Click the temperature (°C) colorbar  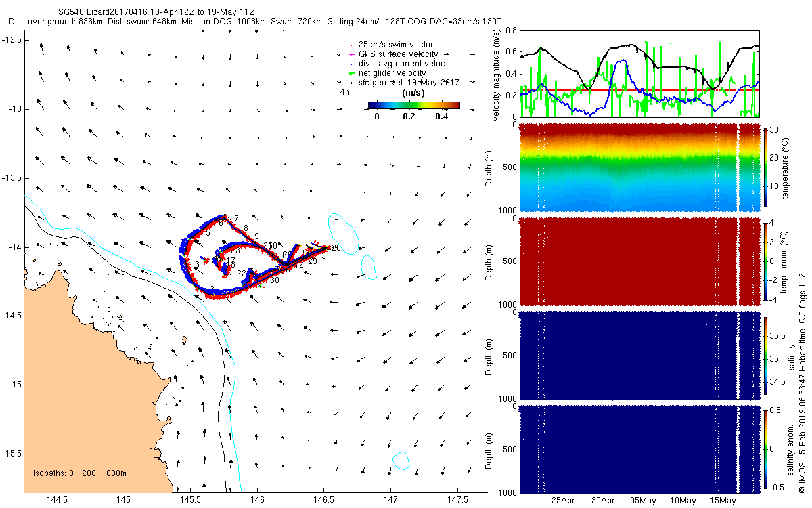(x=767, y=166)
